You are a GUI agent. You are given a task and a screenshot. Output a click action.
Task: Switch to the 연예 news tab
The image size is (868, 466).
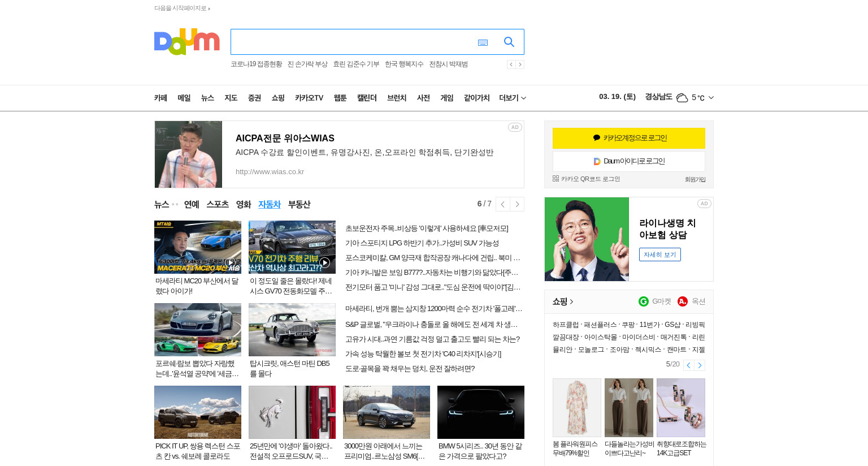click(192, 204)
